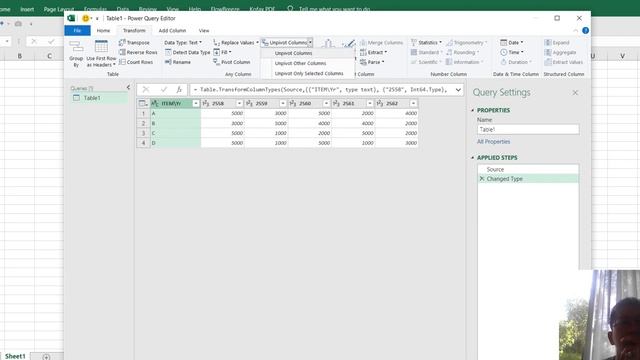The width and height of the screenshot is (640, 360).
Task: Select the Changed Type applied step
Action: (x=528, y=179)
